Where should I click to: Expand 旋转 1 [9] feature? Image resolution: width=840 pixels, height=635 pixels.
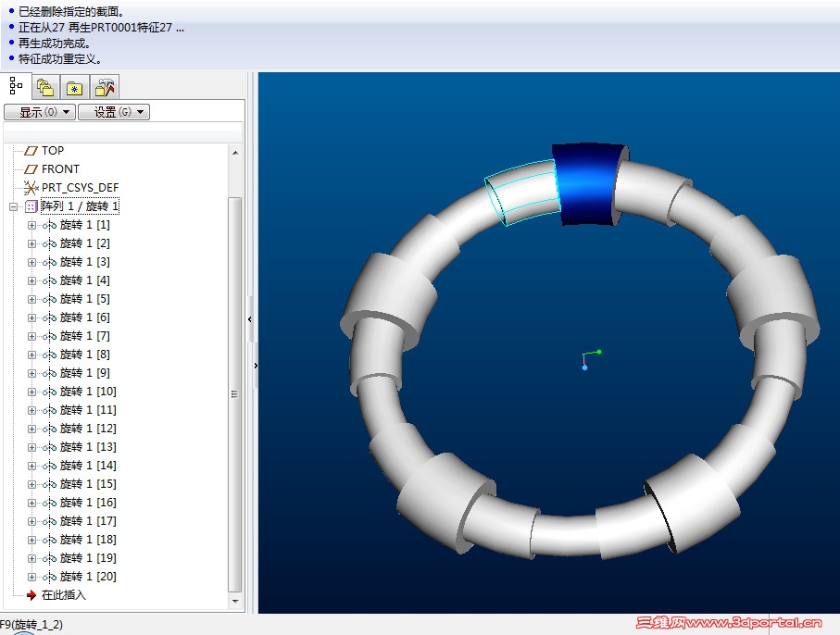pos(31,373)
